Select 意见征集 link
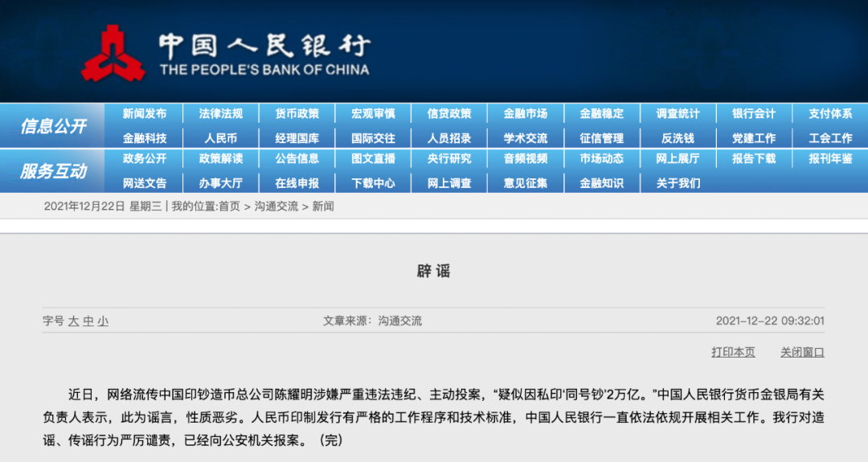The height and width of the screenshot is (462, 868). [x=526, y=183]
